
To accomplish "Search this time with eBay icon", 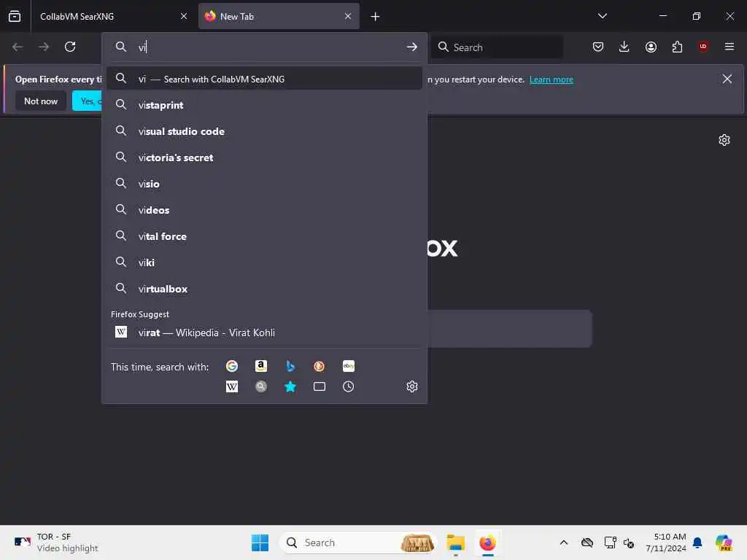I will point(348,366).
